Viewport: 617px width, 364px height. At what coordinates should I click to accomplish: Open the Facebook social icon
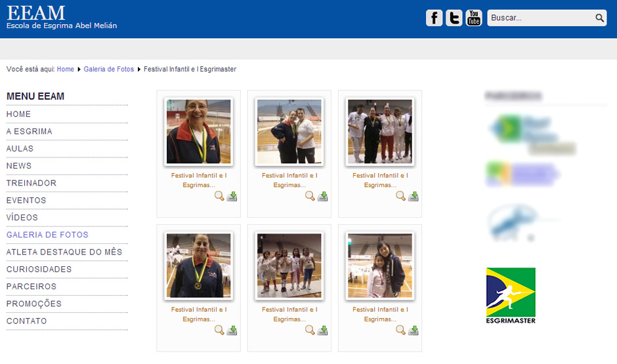pyautogui.click(x=434, y=18)
